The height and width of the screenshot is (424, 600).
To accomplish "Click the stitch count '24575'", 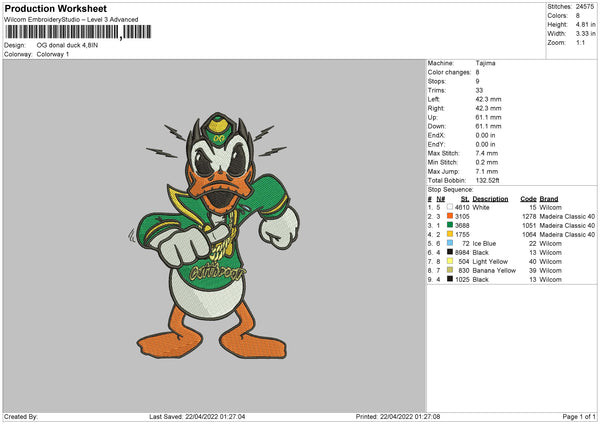I will [x=585, y=7].
